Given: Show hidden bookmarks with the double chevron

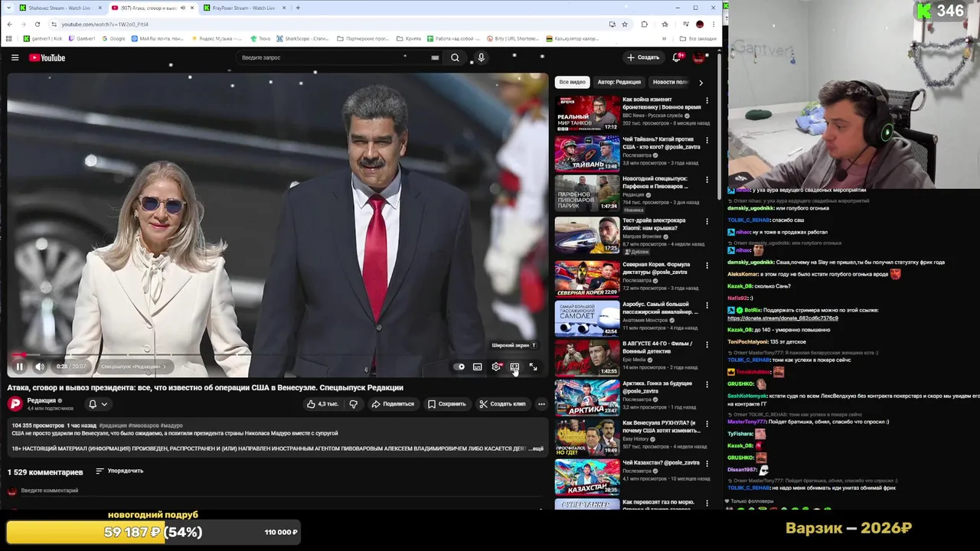Looking at the screenshot, I should (665, 38).
